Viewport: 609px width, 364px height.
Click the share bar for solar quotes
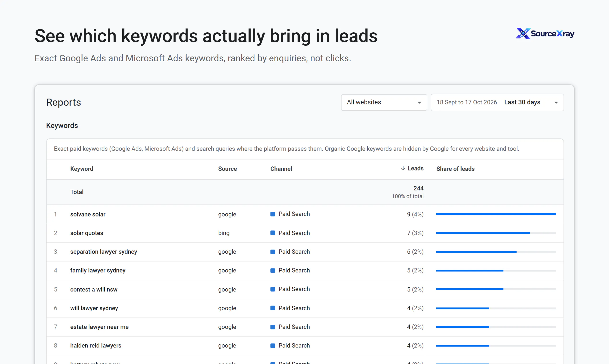click(x=496, y=233)
